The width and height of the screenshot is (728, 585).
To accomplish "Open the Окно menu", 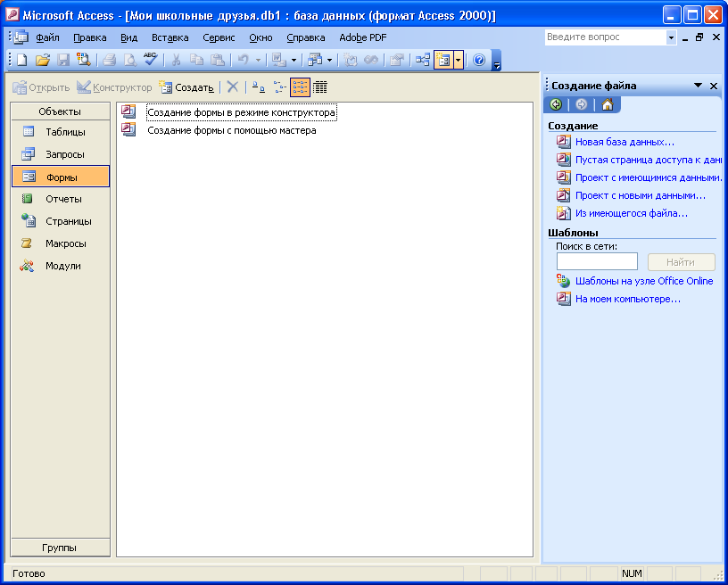I will click(261, 37).
